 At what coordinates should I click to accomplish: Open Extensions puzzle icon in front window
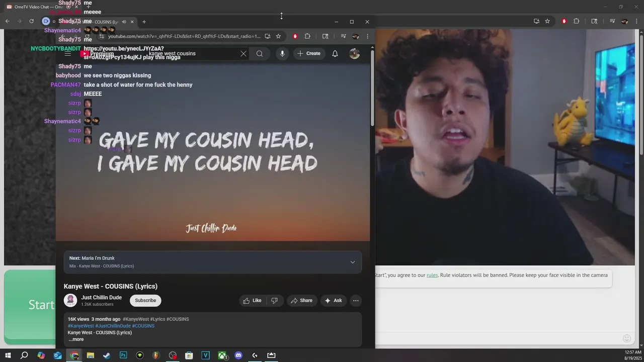pyautogui.click(x=307, y=36)
